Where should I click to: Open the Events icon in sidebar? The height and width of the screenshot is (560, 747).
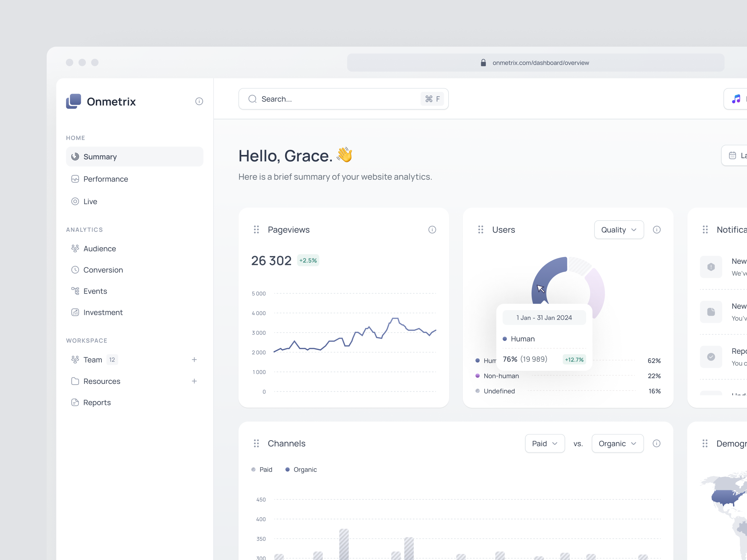click(x=75, y=291)
